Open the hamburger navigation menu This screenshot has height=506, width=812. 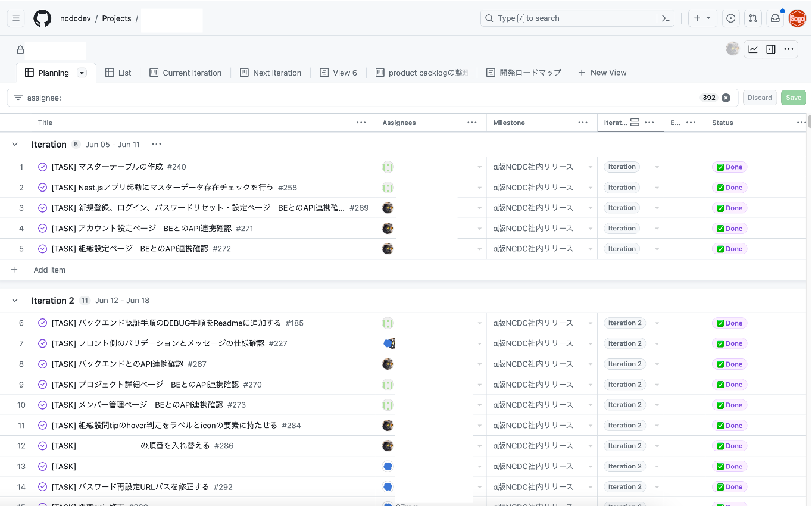click(15, 18)
